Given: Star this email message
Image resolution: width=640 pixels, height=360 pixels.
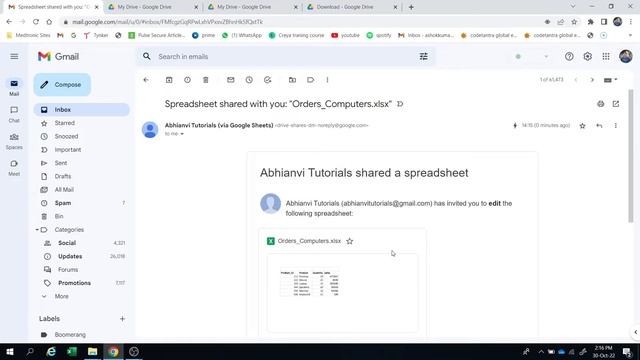Looking at the screenshot, I should pos(582,126).
